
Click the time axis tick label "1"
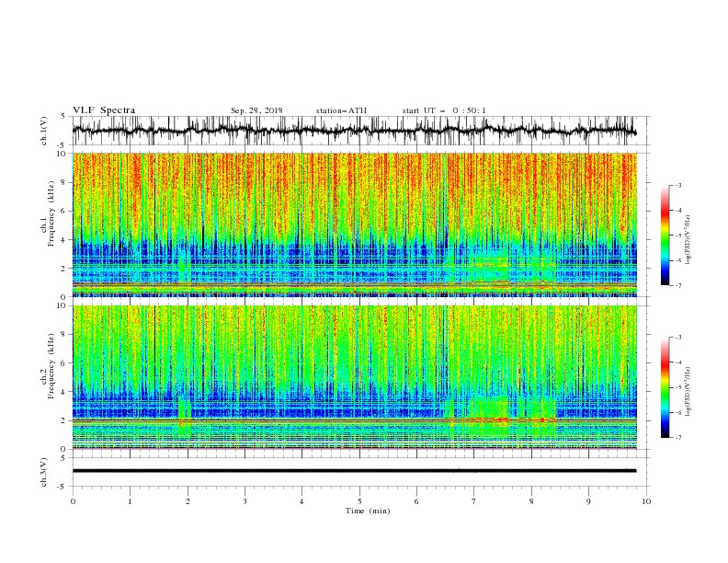pyautogui.click(x=130, y=501)
